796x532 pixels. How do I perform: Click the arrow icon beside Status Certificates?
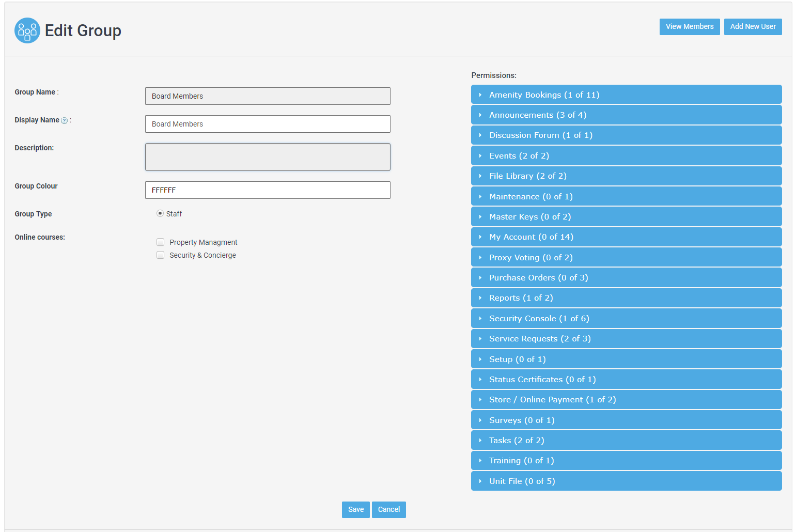click(480, 380)
